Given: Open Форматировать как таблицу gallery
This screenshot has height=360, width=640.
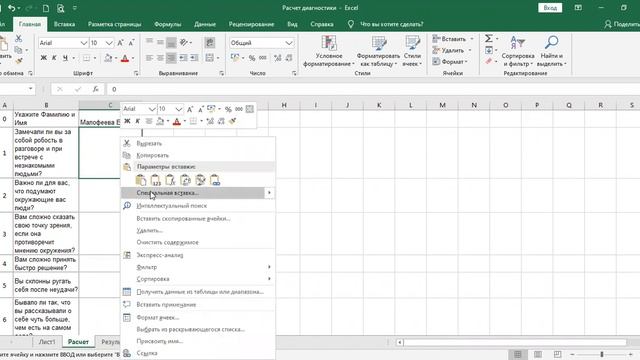Looking at the screenshot, I should 378,51.
